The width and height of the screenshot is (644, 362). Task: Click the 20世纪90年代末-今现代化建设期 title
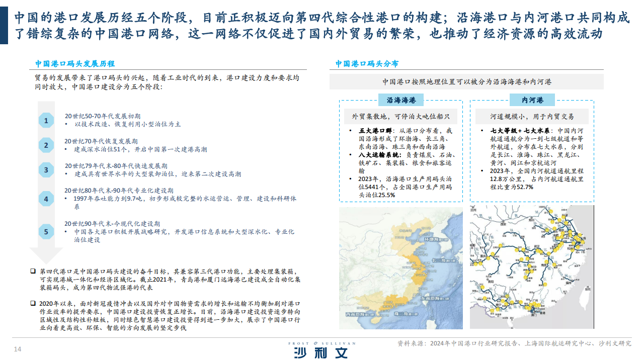pyautogui.click(x=112, y=223)
